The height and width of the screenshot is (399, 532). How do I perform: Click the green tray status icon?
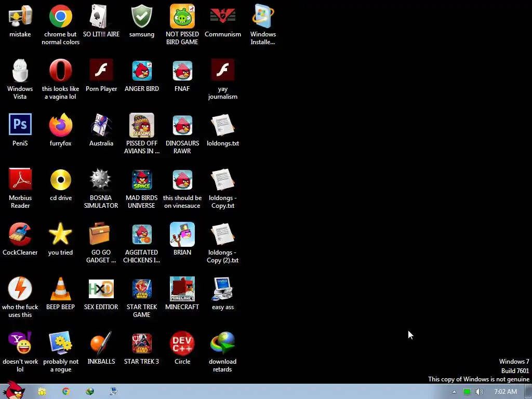tap(467, 392)
